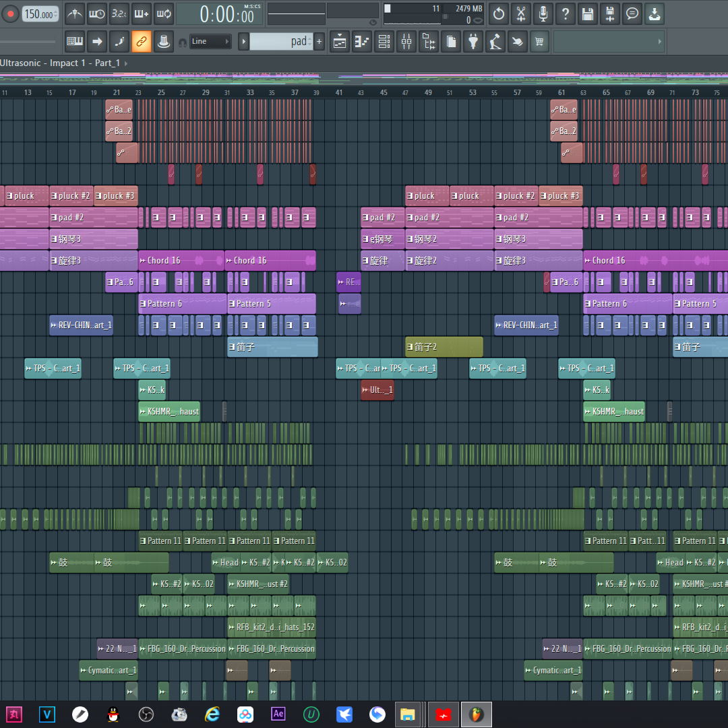
Task: Expand the hint bar arrow on right
Action: click(659, 42)
